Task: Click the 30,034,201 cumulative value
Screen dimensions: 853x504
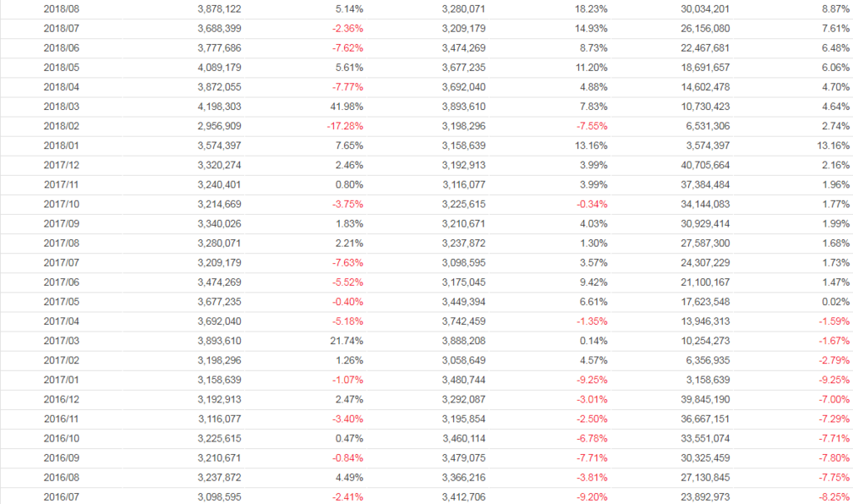Action: coord(701,9)
